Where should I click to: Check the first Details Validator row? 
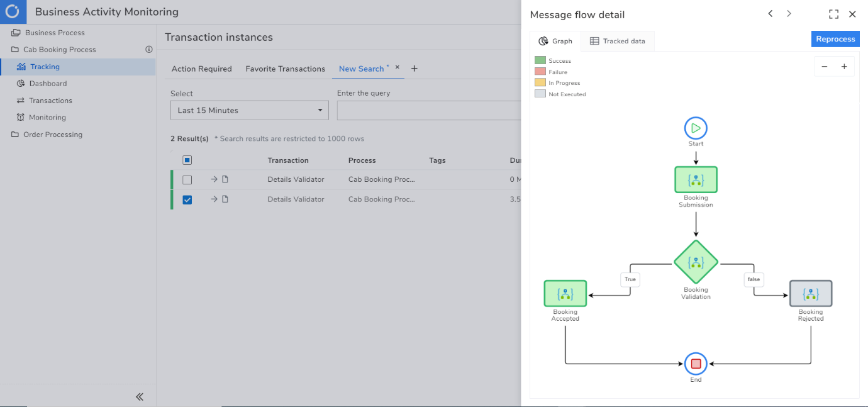(x=187, y=180)
